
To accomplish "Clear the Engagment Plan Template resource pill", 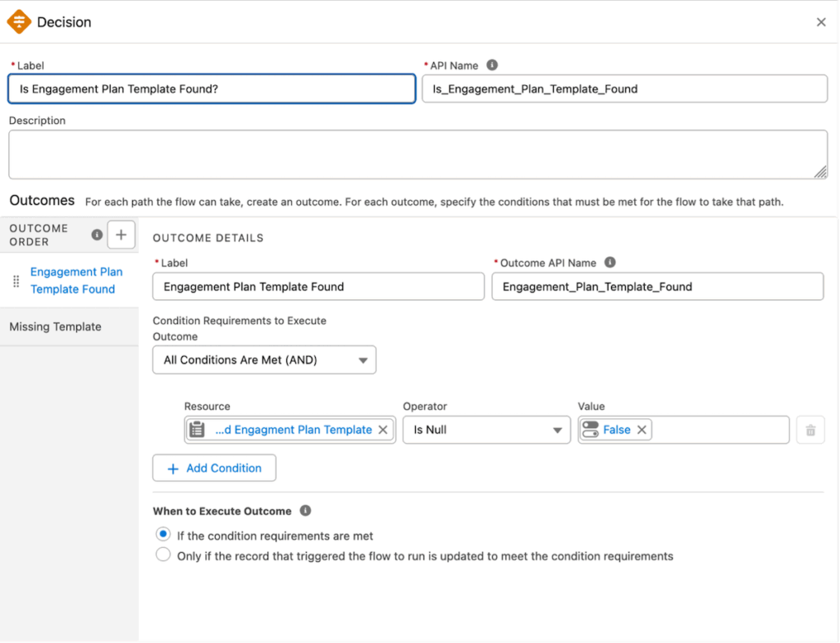I will pos(383,430).
